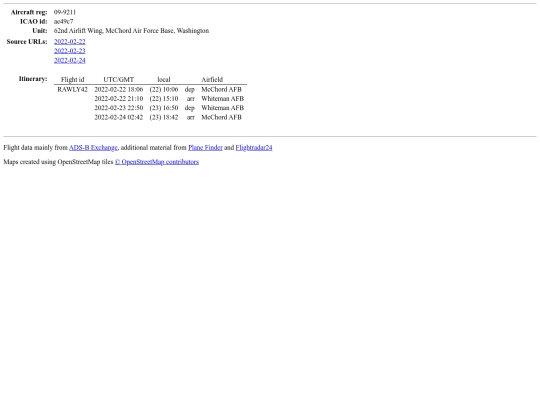
Task: Click the Aircraft reg label
Action: tap(29, 12)
